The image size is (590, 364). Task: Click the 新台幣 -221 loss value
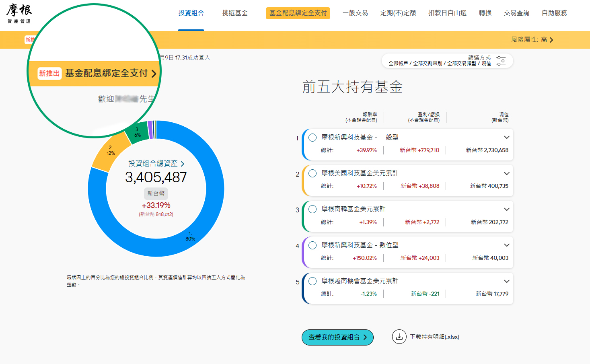(x=425, y=294)
